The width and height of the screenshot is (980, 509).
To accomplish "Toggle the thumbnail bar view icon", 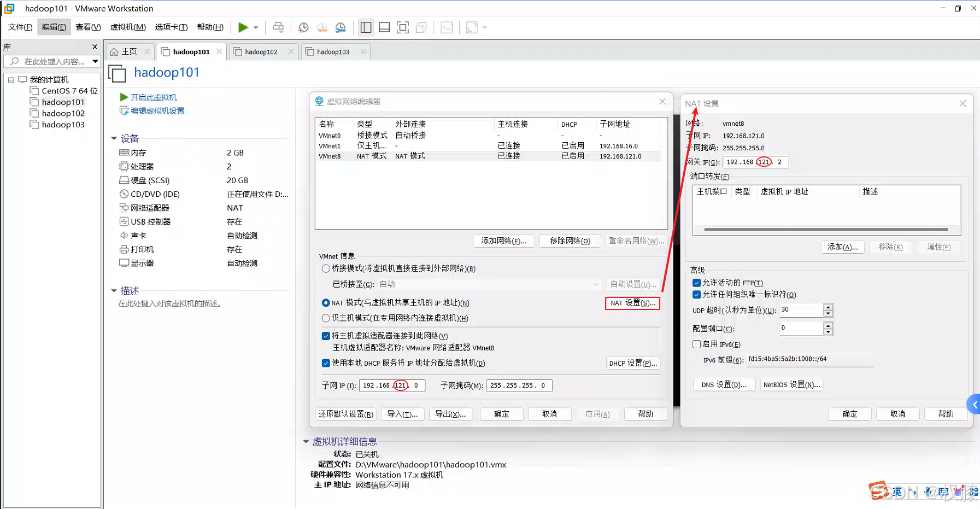I will tap(384, 27).
